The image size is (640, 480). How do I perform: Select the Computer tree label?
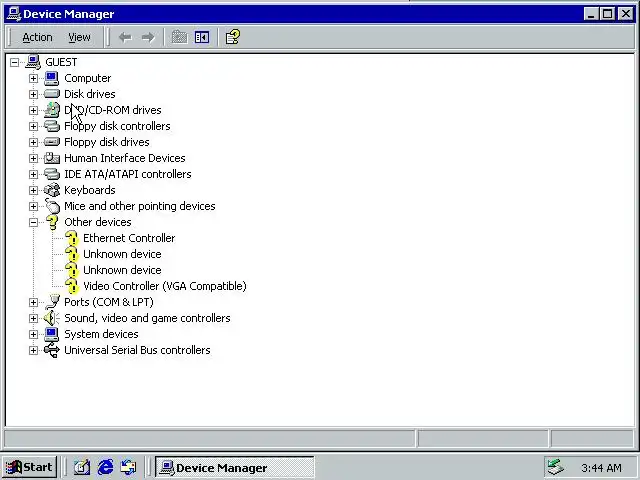pos(87,78)
